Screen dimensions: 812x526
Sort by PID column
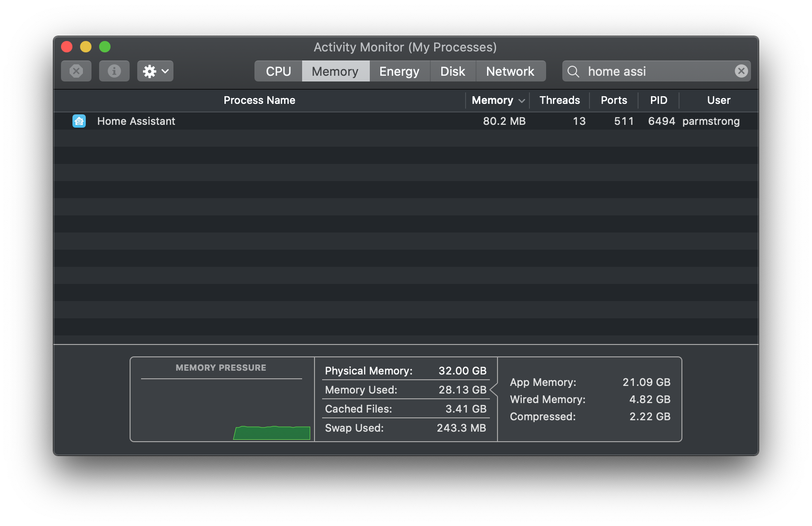tap(659, 100)
